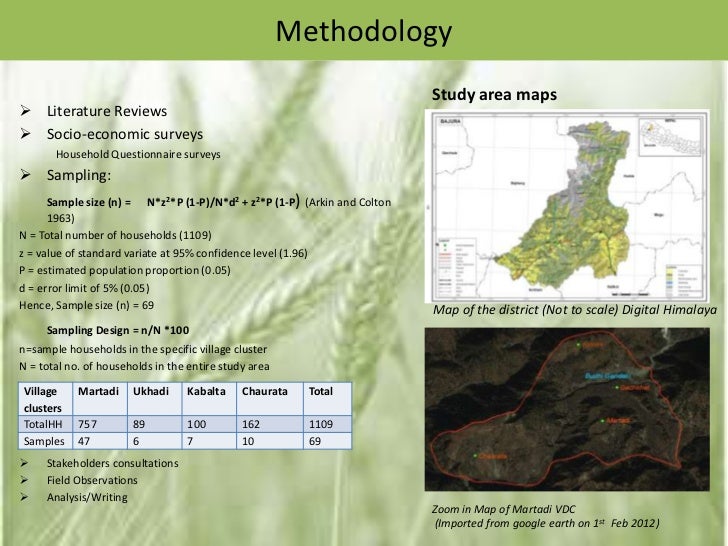Click the 'Analysis/Writing' bullet

point(87,497)
